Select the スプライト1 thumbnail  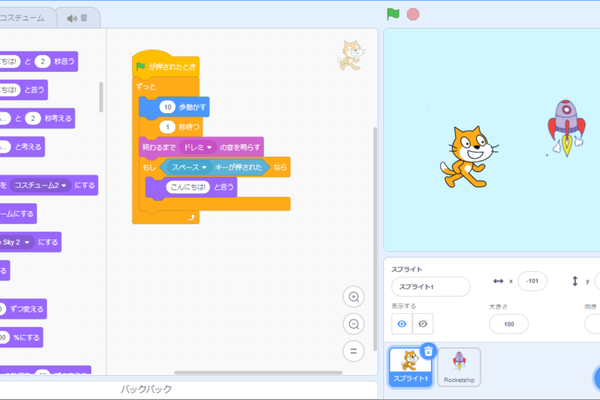(x=411, y=367)
